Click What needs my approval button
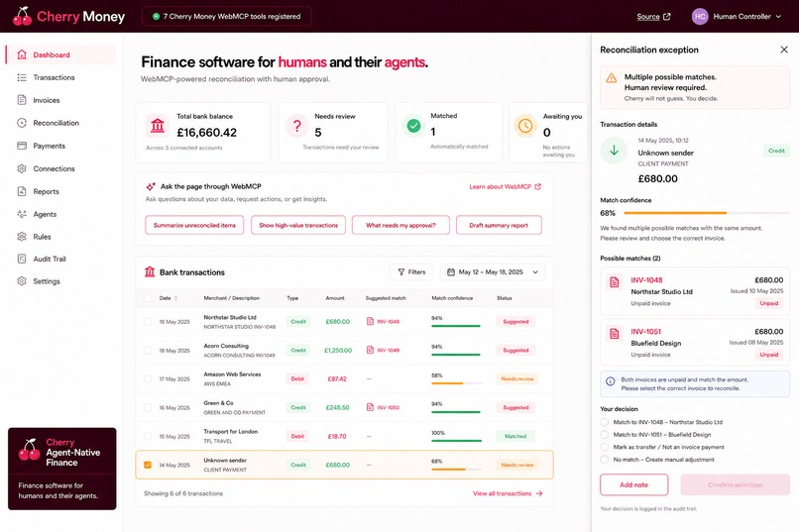Viewport: 799px width, 532px height. pyautogui.click(x=400, y=225)
